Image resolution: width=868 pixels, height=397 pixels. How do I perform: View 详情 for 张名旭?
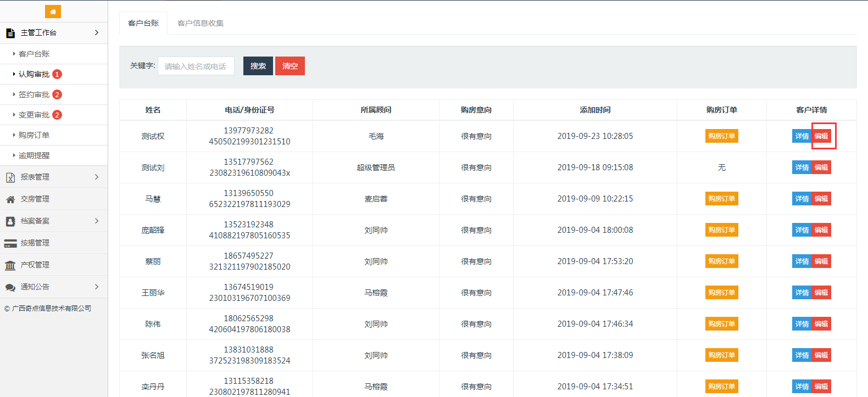pos(802,355)
